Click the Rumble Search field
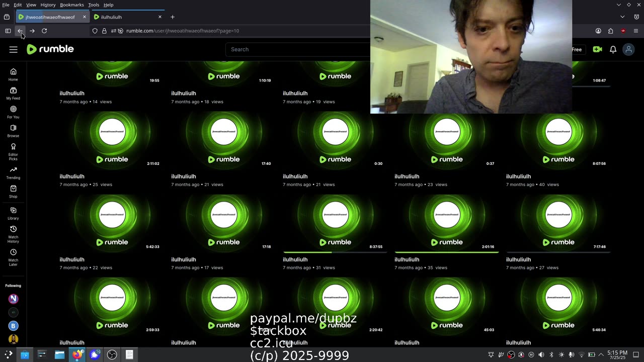644x362 pixels. pyautogui.click(x=298, y=49)
